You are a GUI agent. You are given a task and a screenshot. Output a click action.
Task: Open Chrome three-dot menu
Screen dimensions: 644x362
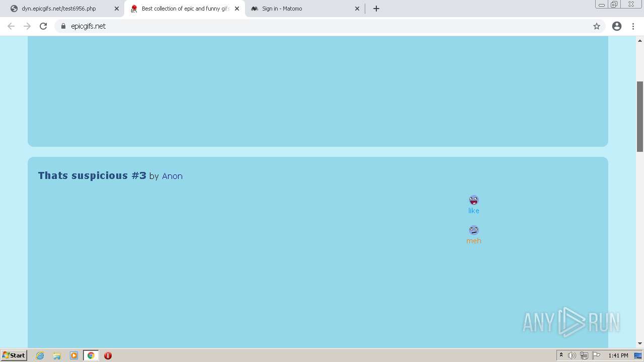coord(633,26)
